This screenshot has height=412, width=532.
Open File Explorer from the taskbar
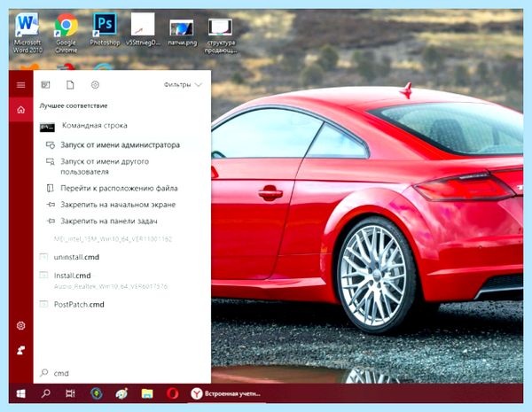click(x=147, y=393)
